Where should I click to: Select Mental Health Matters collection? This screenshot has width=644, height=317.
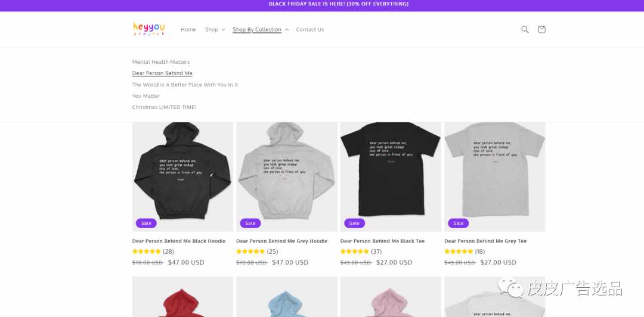pos(161,61)
